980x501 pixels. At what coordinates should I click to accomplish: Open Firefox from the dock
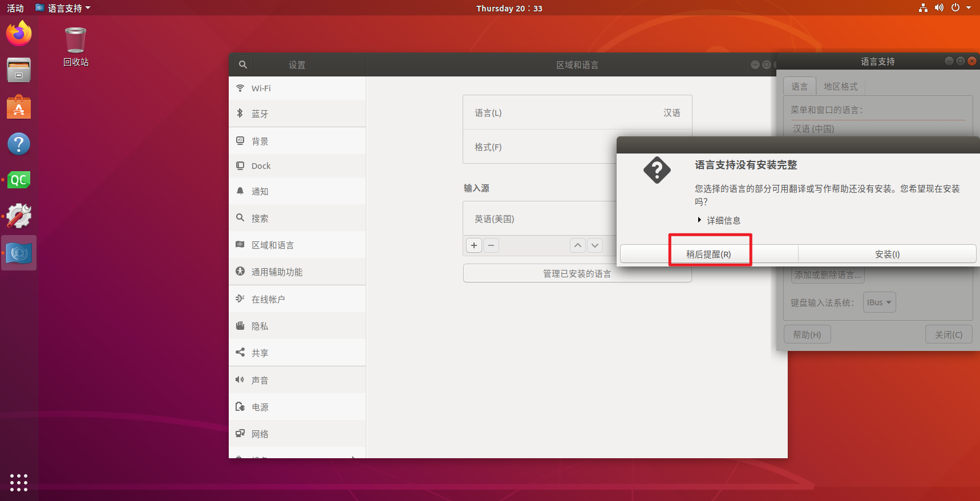tap(19, 33)
